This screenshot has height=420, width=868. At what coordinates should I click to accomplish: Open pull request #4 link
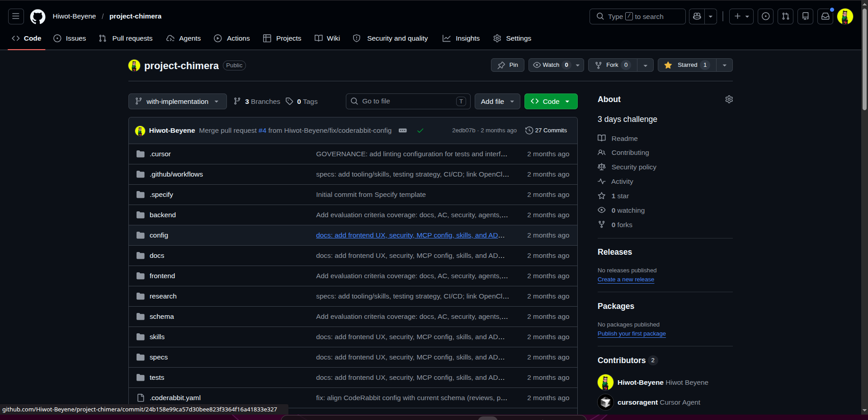(x=262, y=131)
